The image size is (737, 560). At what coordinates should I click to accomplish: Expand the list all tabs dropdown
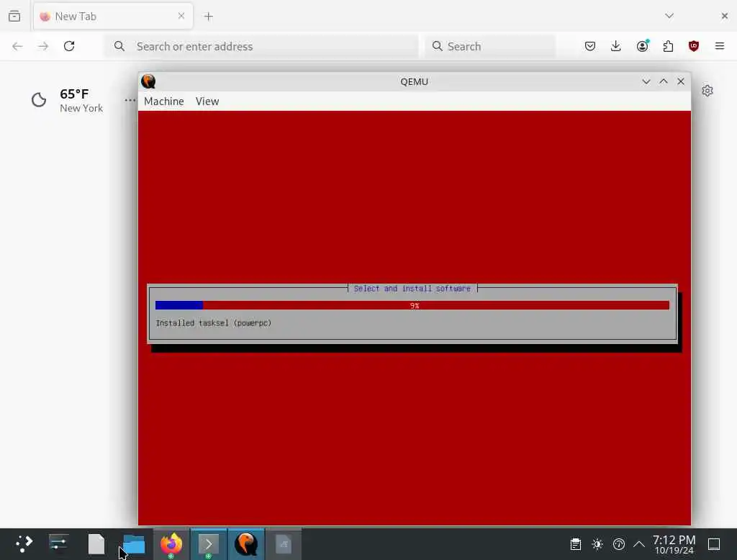669,16
